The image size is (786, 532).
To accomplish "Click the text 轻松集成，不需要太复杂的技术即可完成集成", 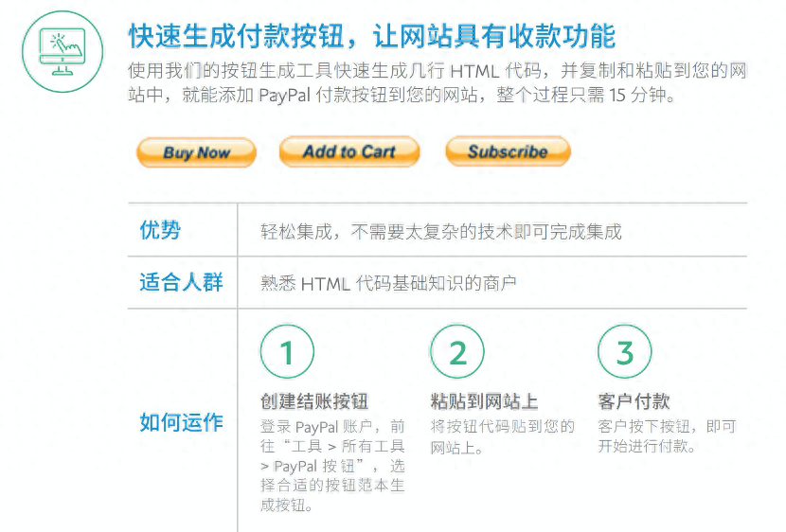I will (441, 231).
